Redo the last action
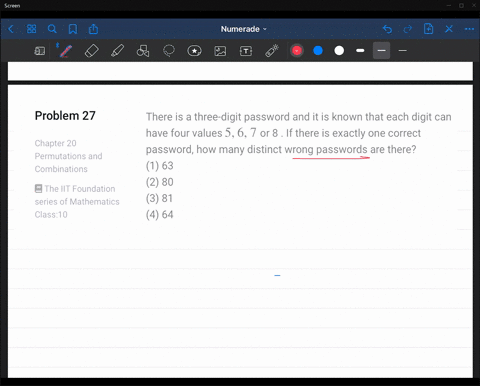 408,29
